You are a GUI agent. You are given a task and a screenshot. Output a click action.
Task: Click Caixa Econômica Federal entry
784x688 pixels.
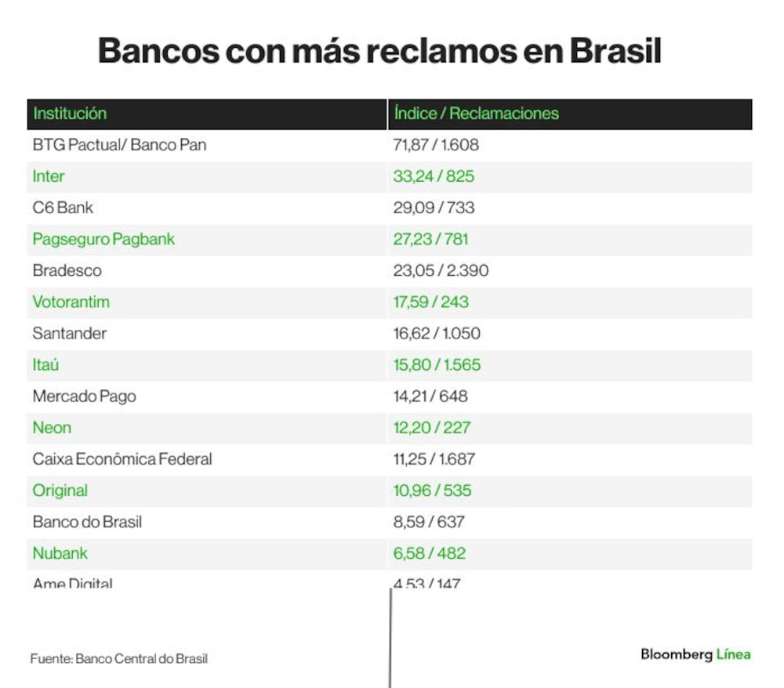click(122, 459)
